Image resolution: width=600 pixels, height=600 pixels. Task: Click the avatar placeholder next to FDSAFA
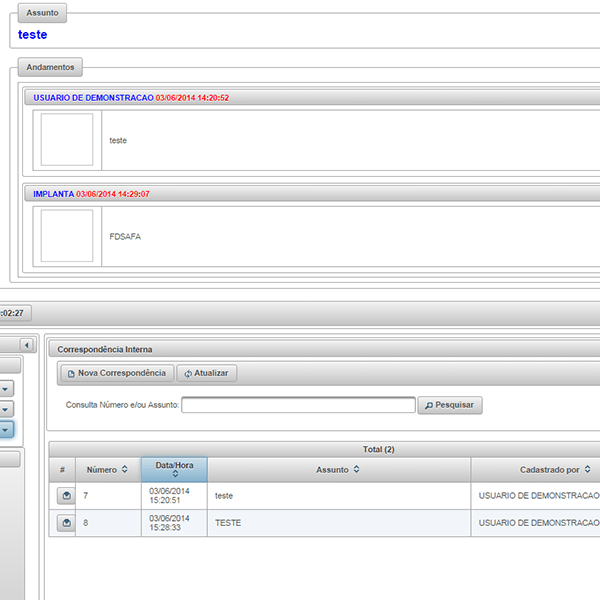(67, 236)
